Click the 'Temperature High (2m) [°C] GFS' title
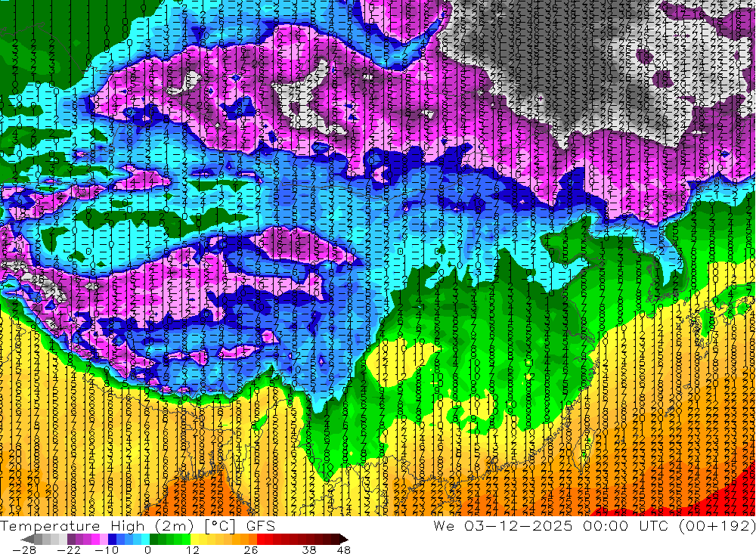This screenshot has height=554, width=756. pos(138,525)
